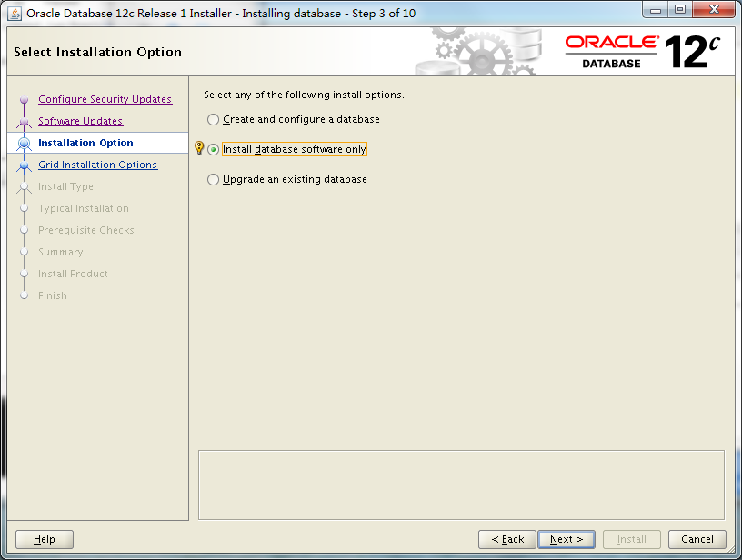Click the Configure Security Updates step icon

[x=24, y=99]
